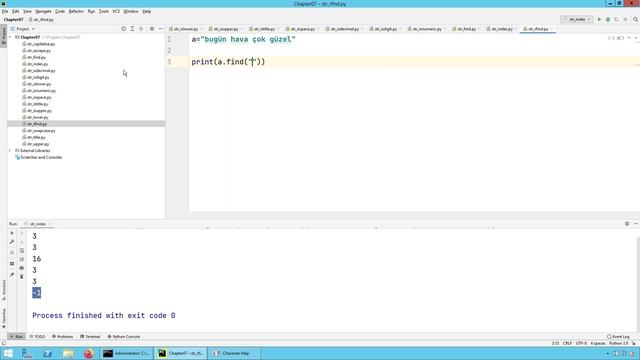This screenshot has height=360, width=640.
Task: Open the run configuration dropdown
Action: [x=577, y=19]
